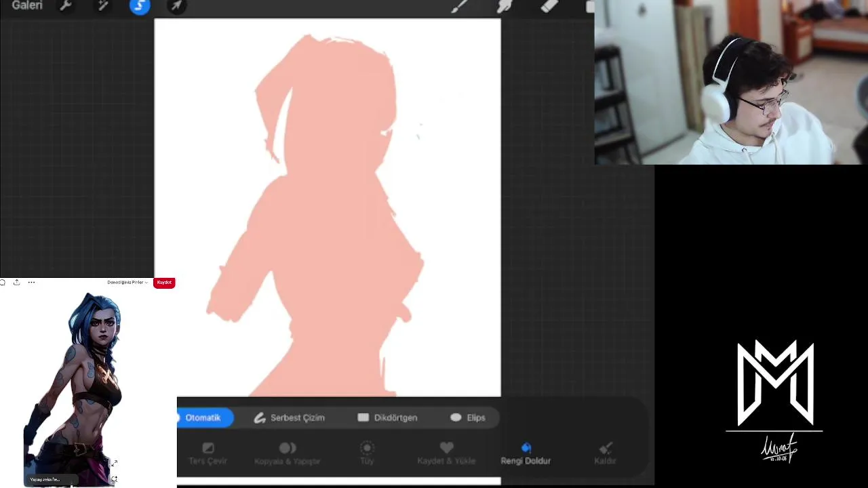Image resolution: width=868 pixels, height=488 pixels.
Task: Choose the Dikdörtgen selection mode
Action: (x=387, y=418)
